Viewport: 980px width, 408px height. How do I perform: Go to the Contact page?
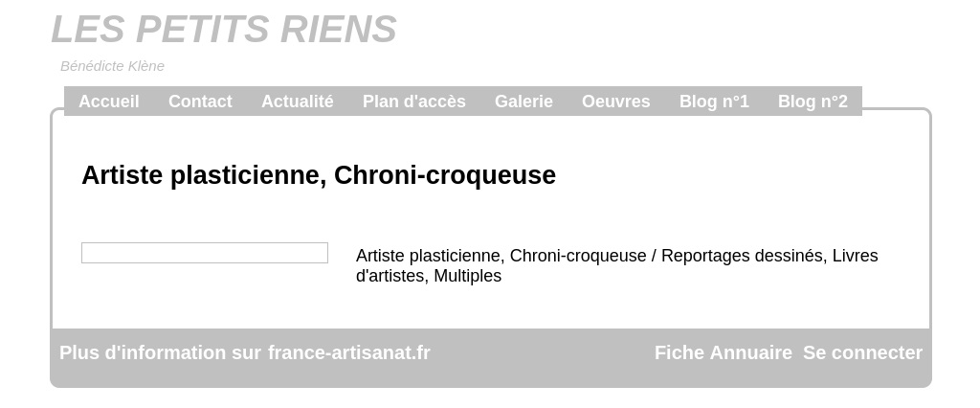point(200,102)
